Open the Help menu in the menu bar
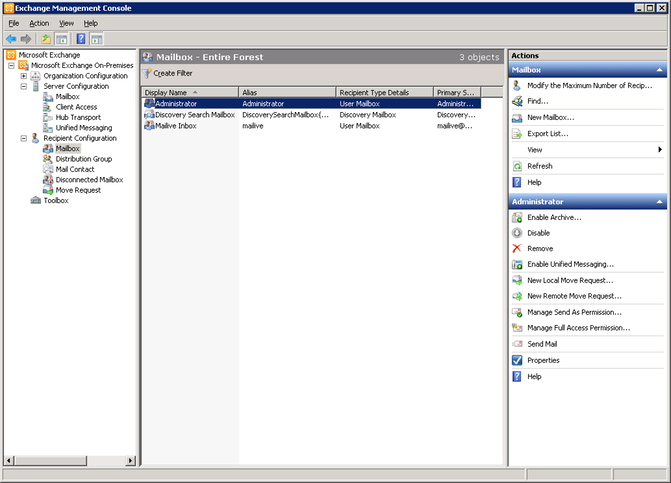 coord(91,24)
